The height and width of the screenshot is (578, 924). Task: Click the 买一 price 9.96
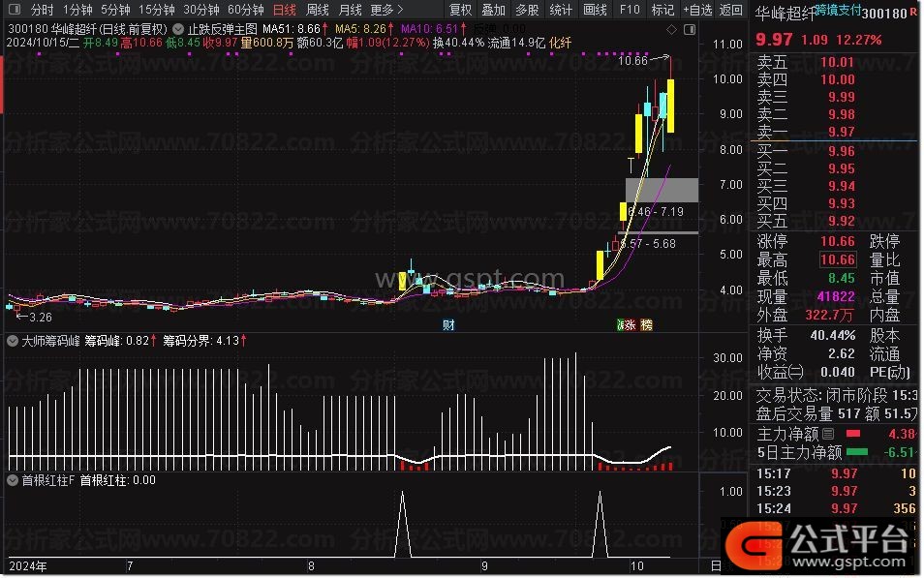tap(841, 151)
